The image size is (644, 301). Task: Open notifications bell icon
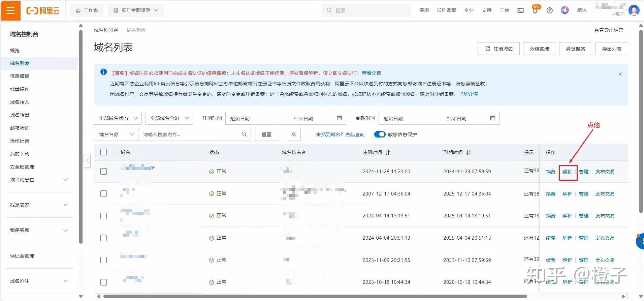(535, 10)
